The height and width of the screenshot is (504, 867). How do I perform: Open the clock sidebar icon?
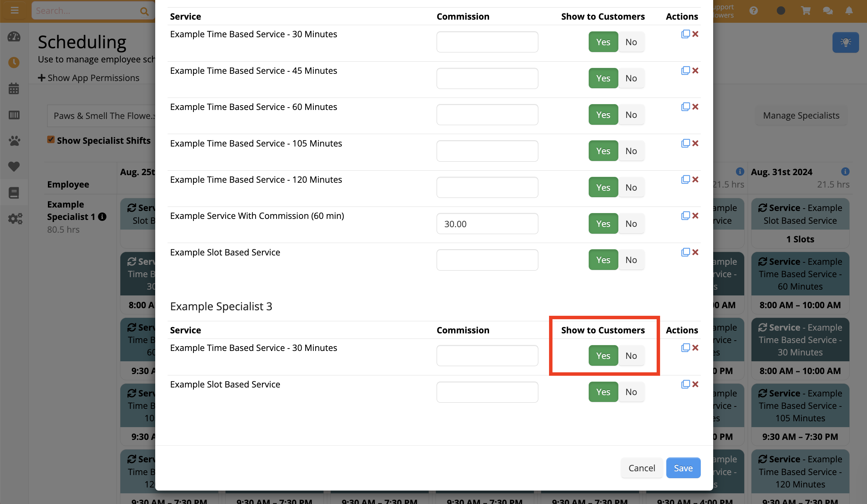point(14,63)
